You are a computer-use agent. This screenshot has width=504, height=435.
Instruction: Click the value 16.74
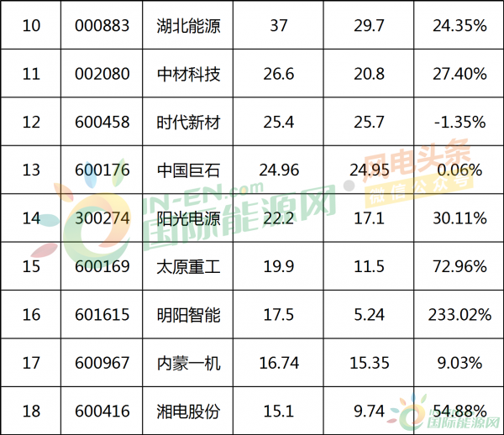point(279,363)
